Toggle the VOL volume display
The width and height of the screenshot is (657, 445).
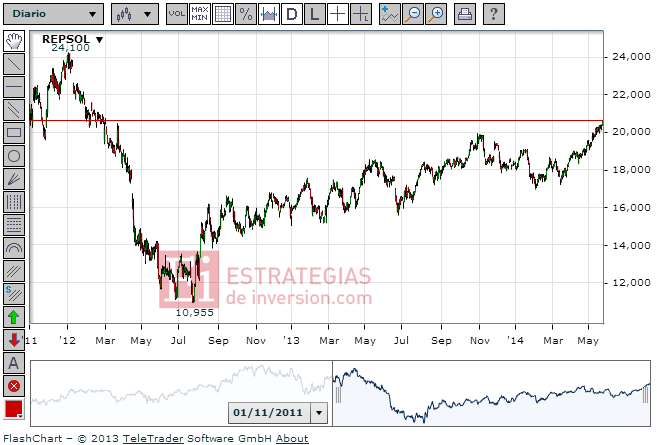[x=177, y=14]
